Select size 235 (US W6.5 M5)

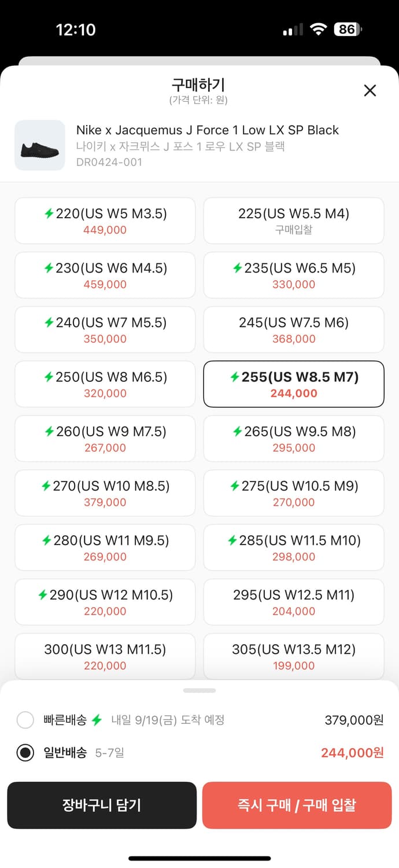[x=294, y=275]
